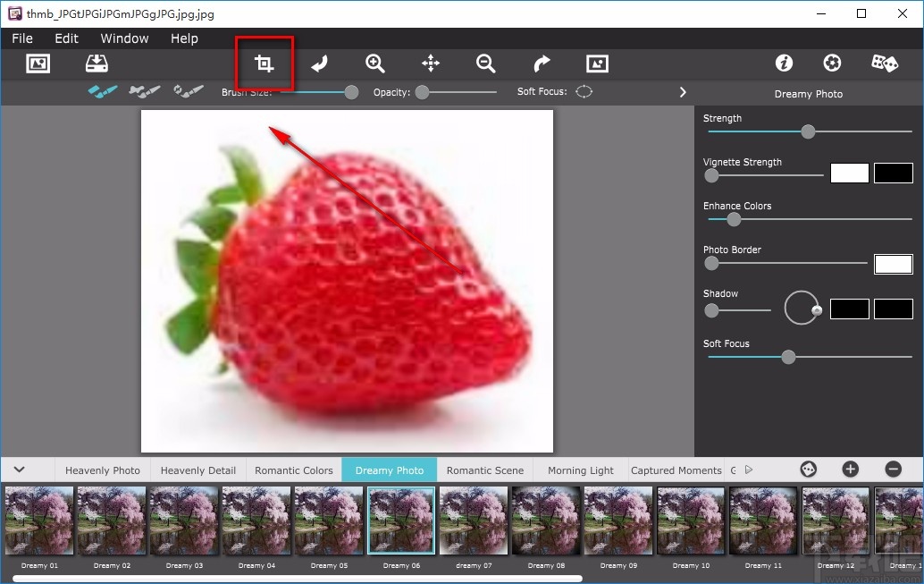924x584 pixels.
Task: Open the info icon in toolbar
Action: (784, 63)
